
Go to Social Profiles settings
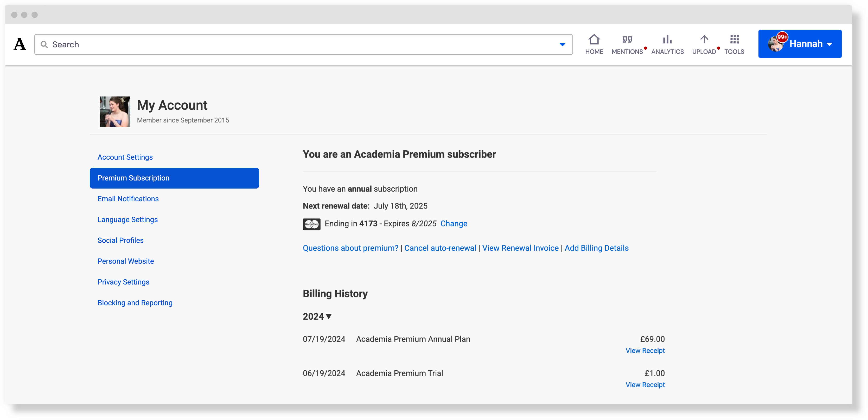120,240
